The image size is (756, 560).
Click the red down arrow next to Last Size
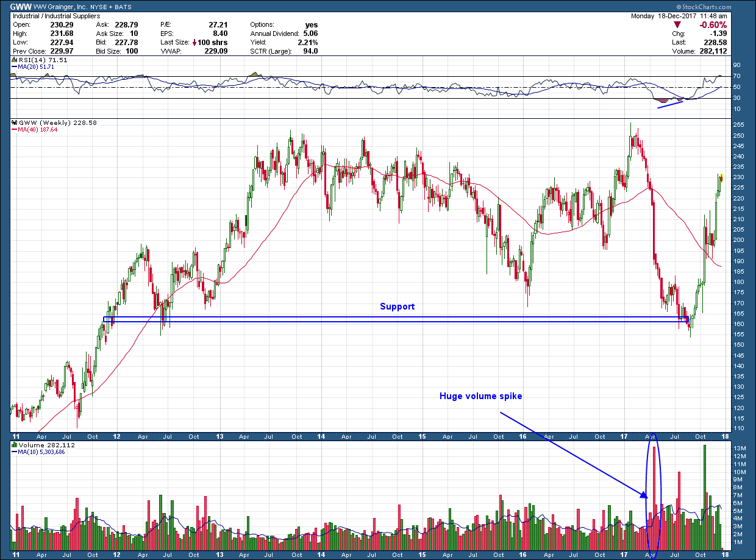coord(194,43)
